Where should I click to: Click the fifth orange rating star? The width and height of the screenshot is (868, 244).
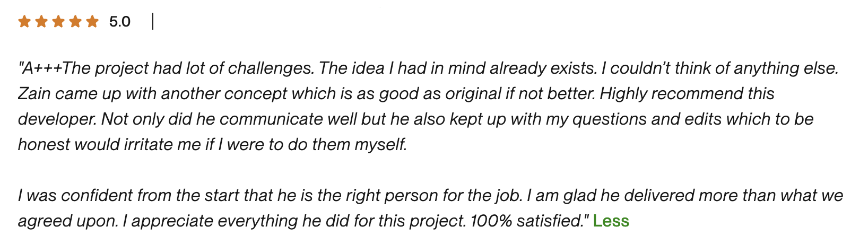click(92, 22)
